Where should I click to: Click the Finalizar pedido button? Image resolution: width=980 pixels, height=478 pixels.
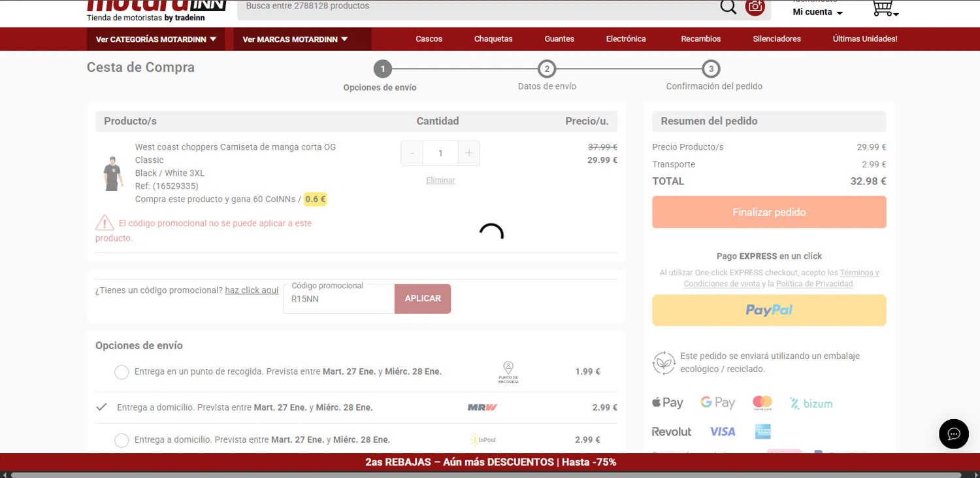(x=769, y=212)
